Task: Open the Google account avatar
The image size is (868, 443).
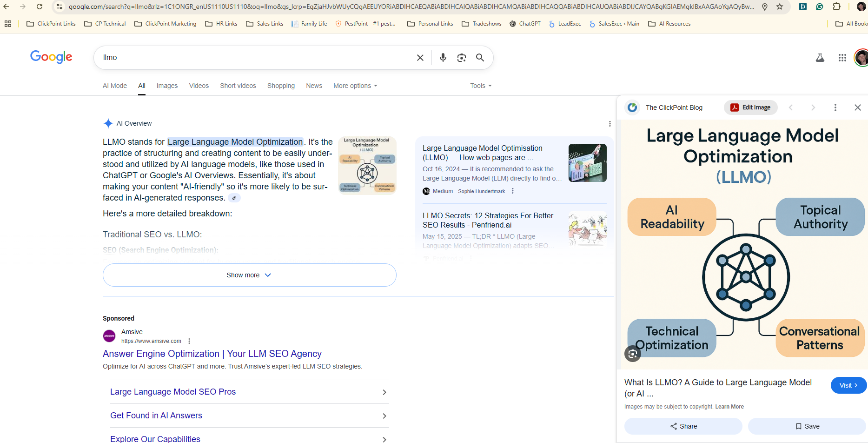Action: [x=861, y=58]
